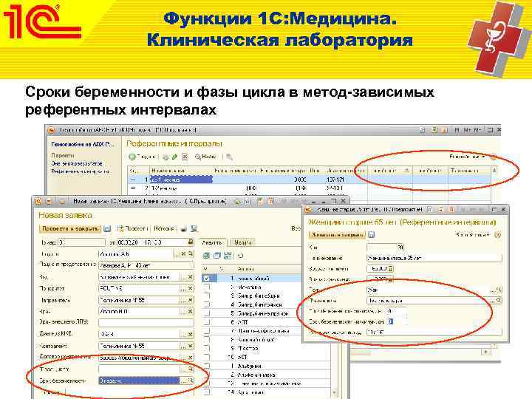This screenshot has width=532, height=399.
Task: Clear the Врач field with its X icon
Action: coord(191,311)
